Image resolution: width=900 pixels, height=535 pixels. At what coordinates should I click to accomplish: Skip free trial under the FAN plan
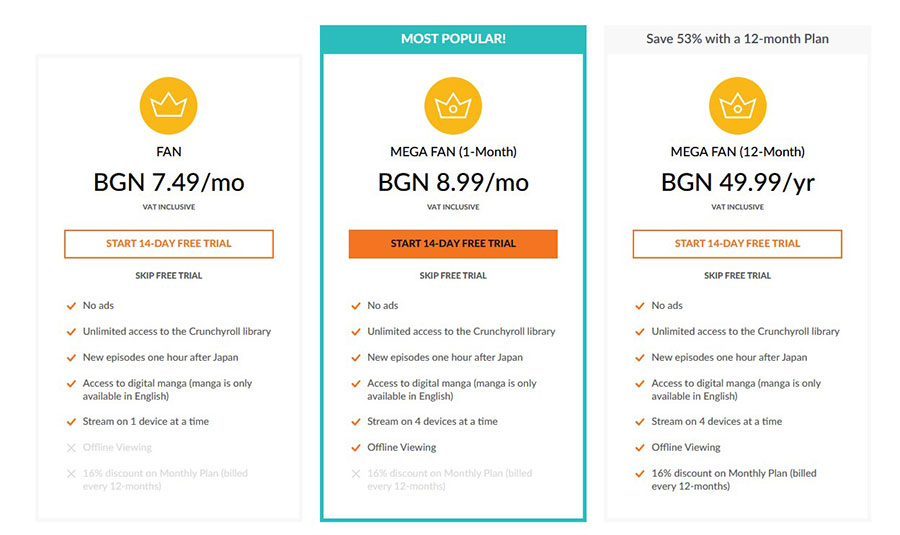click(168, 276)
